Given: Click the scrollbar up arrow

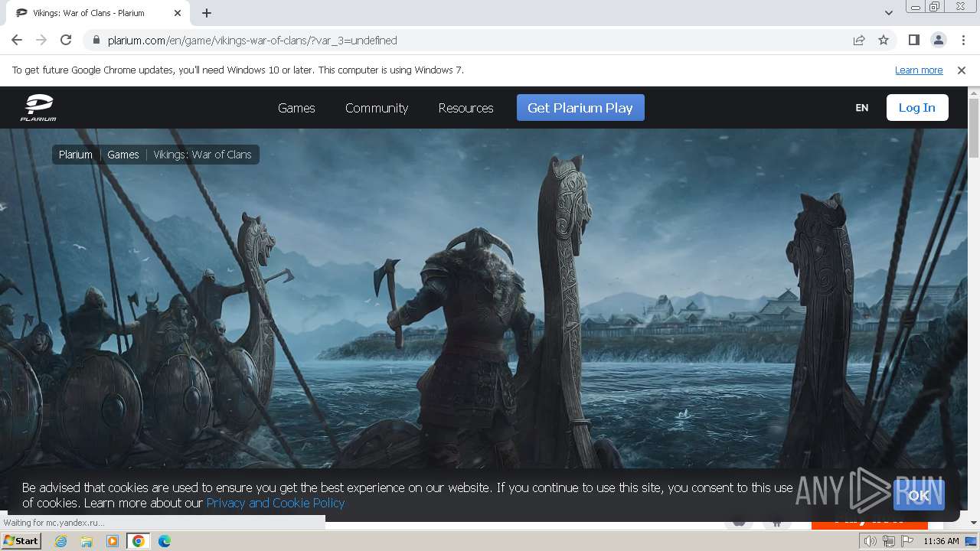Looking at the screenshot, I should coord(974,93).
